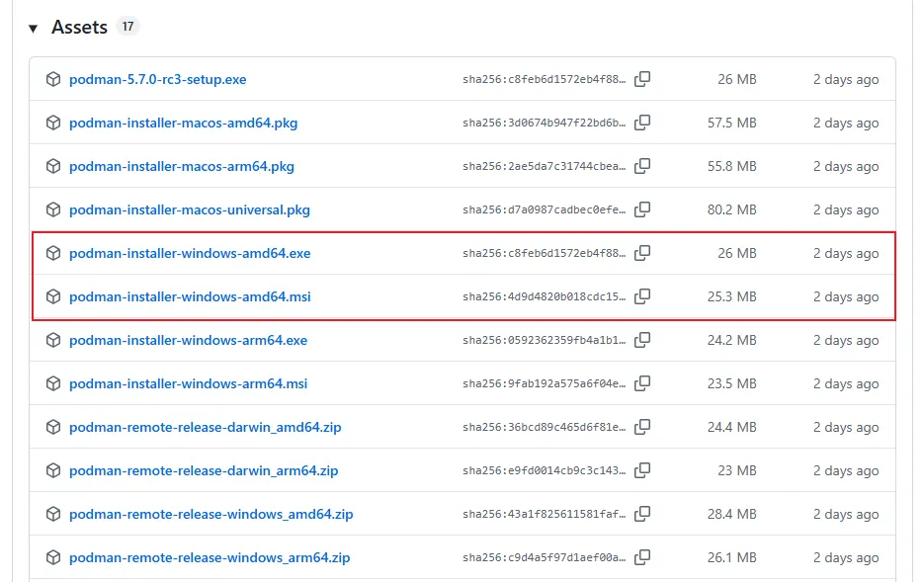Click the Assets count badge 17
Screen dimensions: 924x582
click(x=127, y=27)
